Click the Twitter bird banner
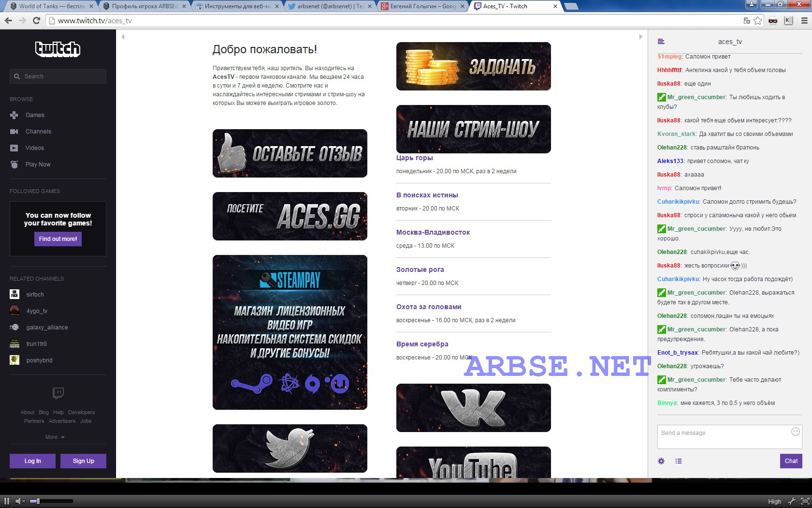 pos(290,448)
